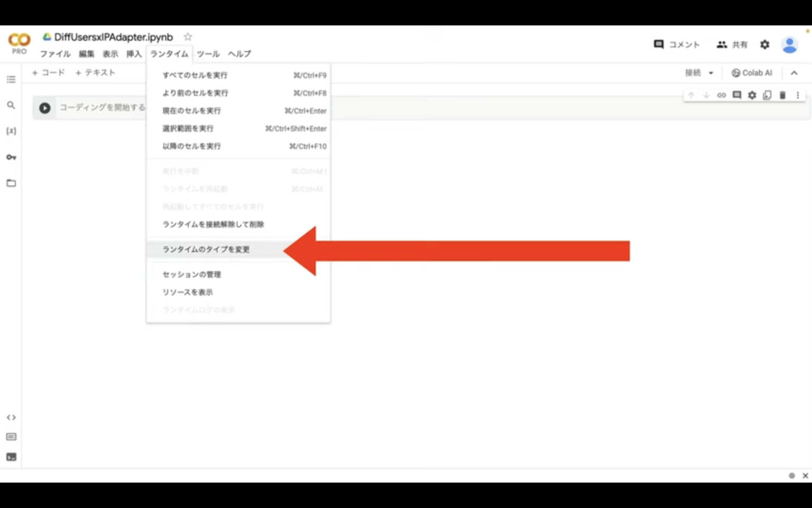
Task: Select ランタイムのタイプを変更 menu entry
Action: tap(206, 249)
